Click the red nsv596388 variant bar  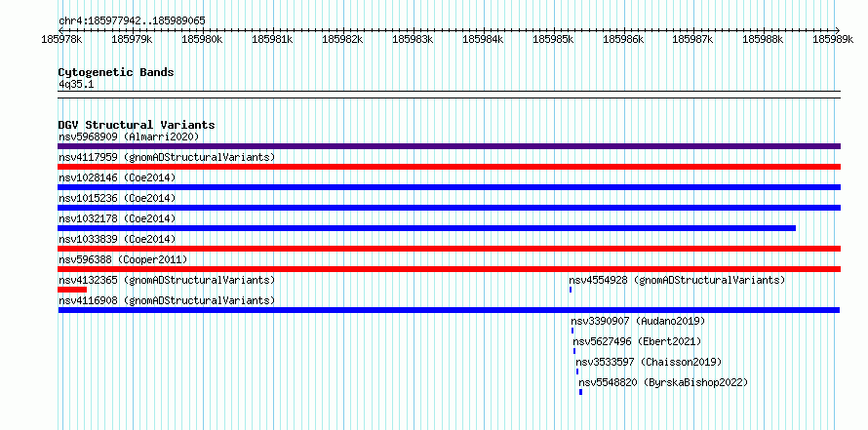coord(449,269)
